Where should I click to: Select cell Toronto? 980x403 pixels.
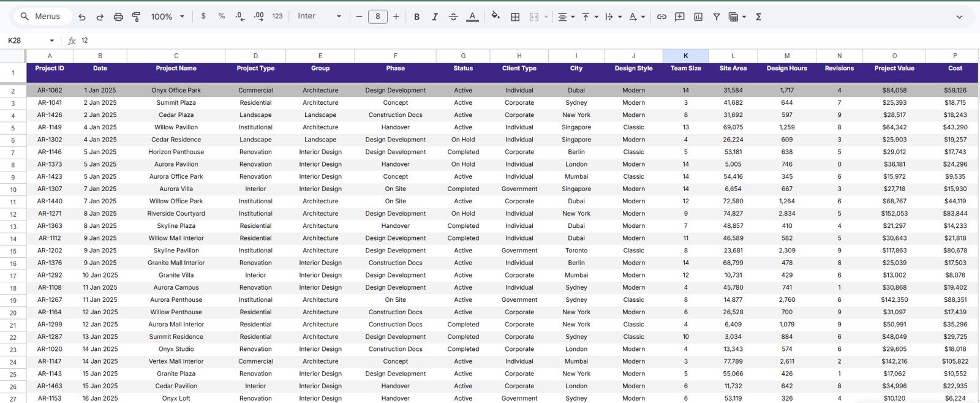tap(576, 250)
